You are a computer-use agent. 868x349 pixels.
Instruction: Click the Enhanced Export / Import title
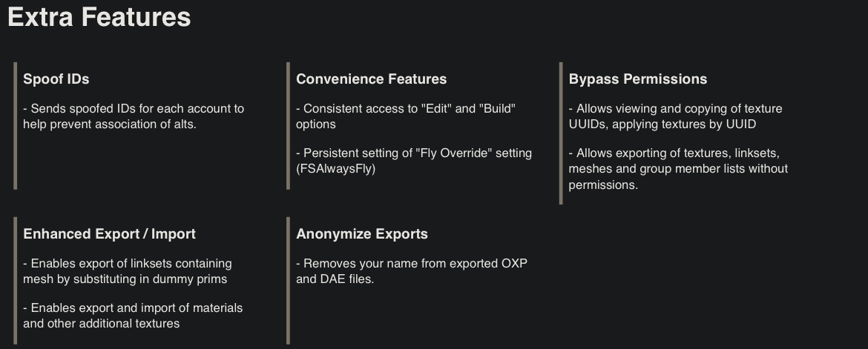click(110, 234)
